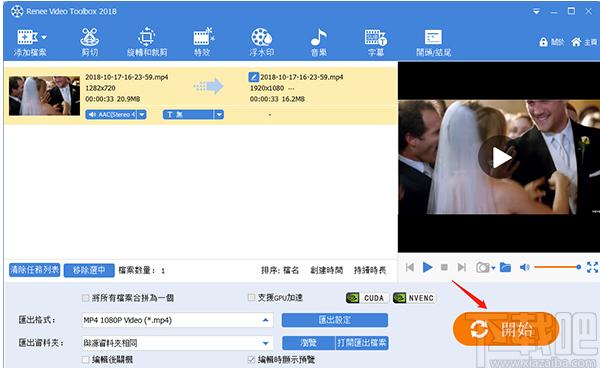
Task: Stop playback with the stop button
Action: [444, 267]
